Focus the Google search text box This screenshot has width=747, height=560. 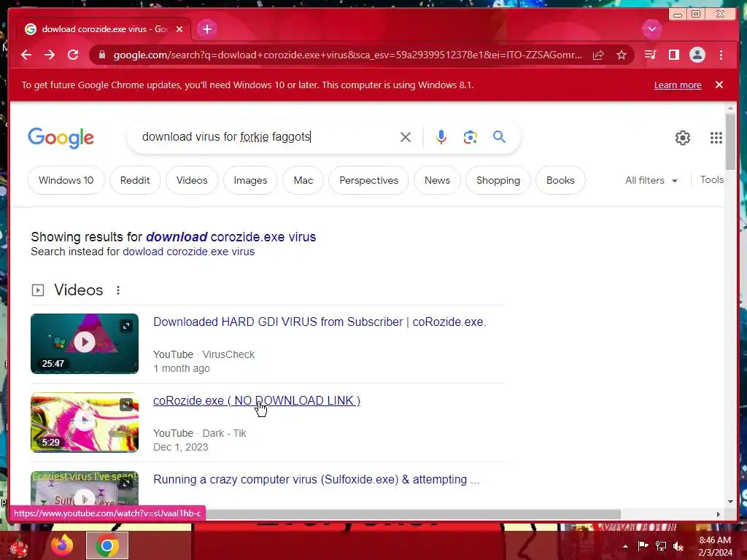point(267,137)
